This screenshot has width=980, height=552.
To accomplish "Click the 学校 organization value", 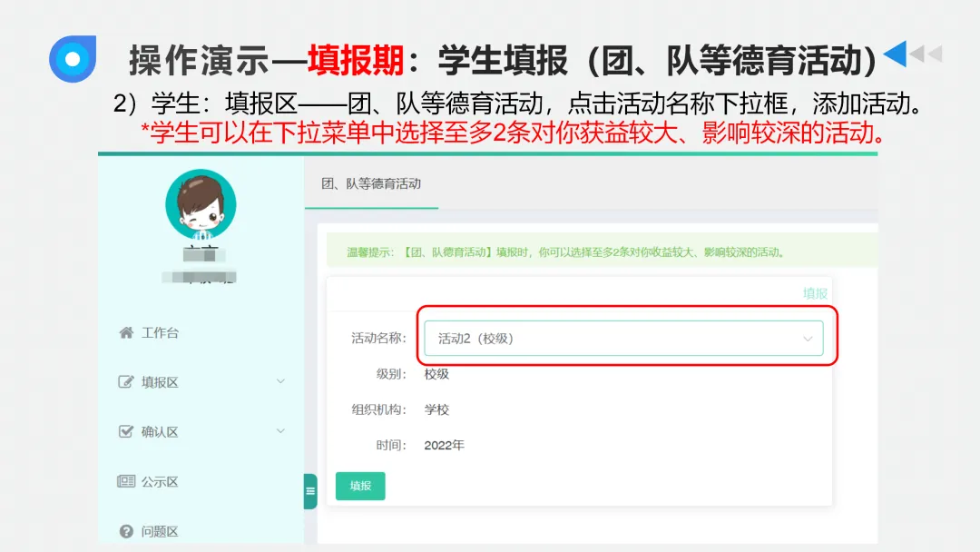I will click(x=438, y=409).
